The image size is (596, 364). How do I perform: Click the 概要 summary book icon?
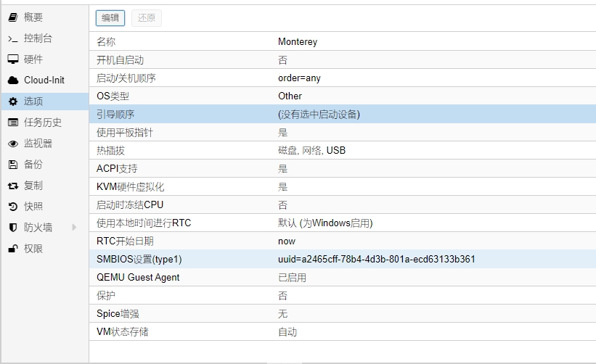pos(13,17)
